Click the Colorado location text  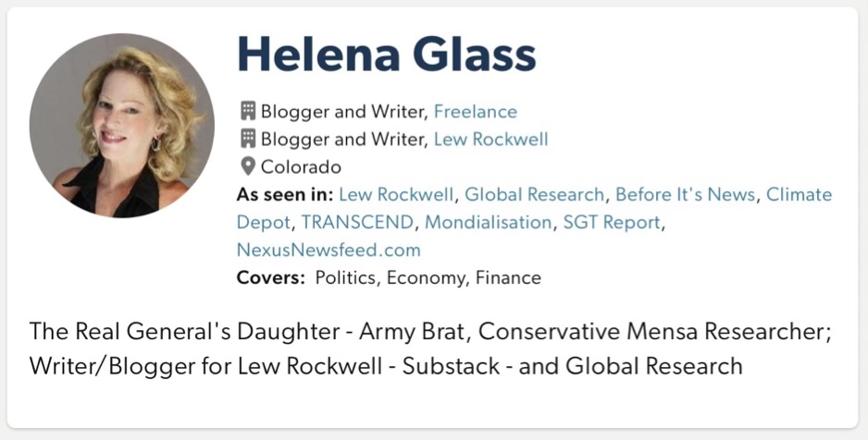coord(301,167)
